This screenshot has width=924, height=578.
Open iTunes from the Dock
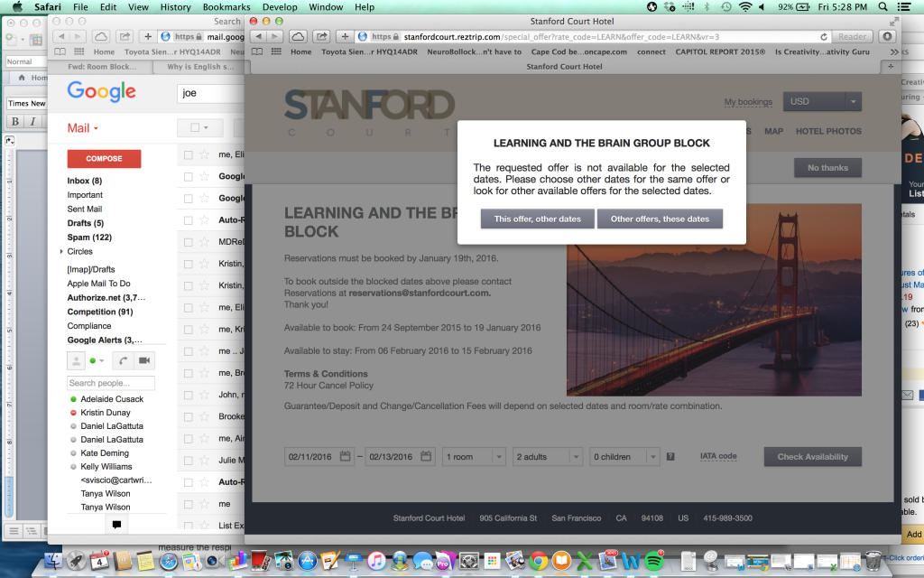pyautogui.click(x=376, y=560)
